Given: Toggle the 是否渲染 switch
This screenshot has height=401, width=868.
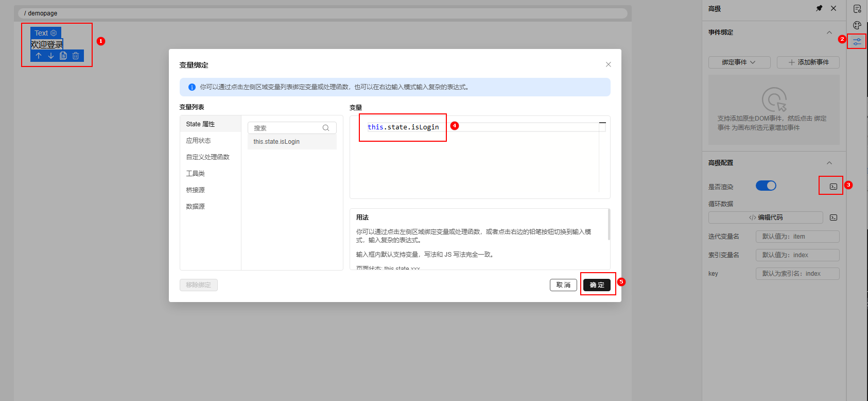Looking at the screenshot, I should [x=766, y=186].
